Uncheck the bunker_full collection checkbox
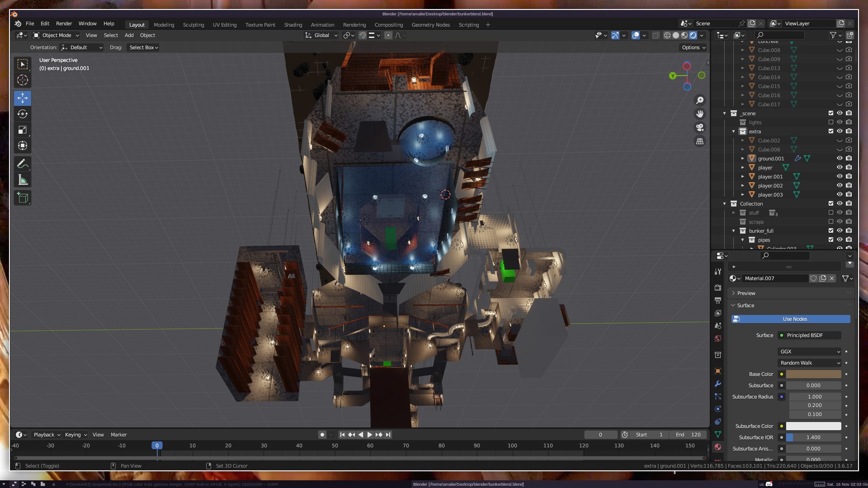 click(x=830, y=231)
